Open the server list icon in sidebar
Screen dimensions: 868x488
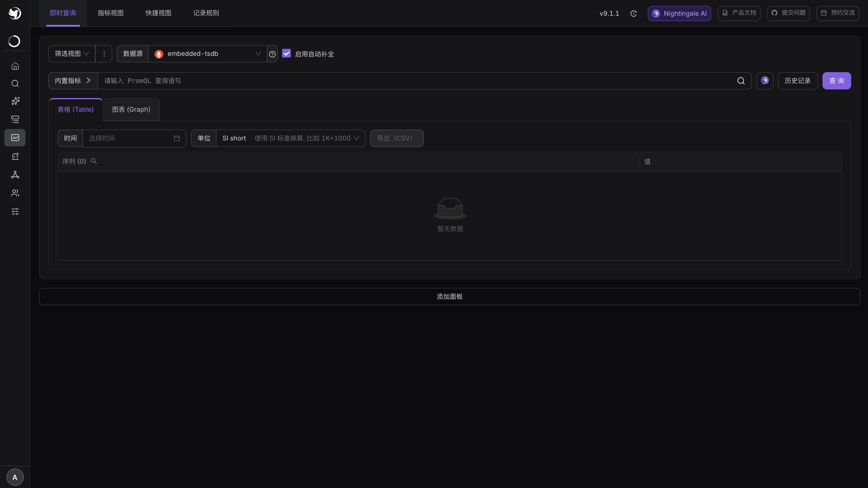coord(15,119)
